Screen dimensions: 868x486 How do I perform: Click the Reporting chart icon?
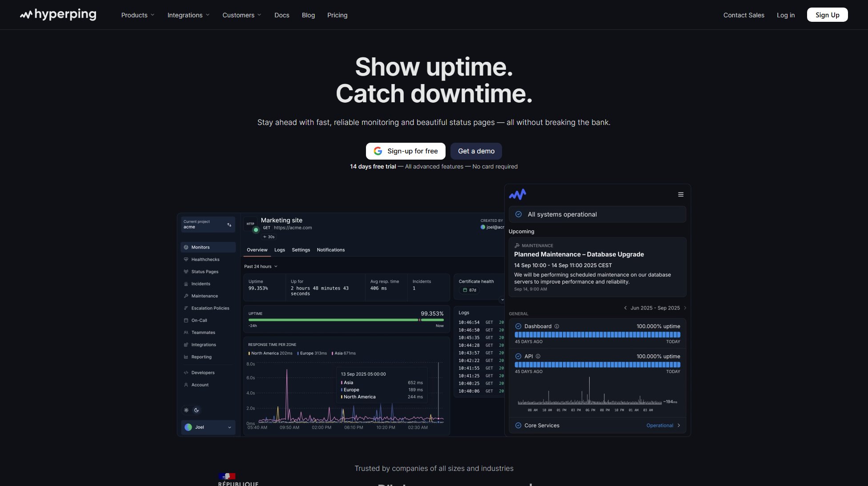pos(186,357)
